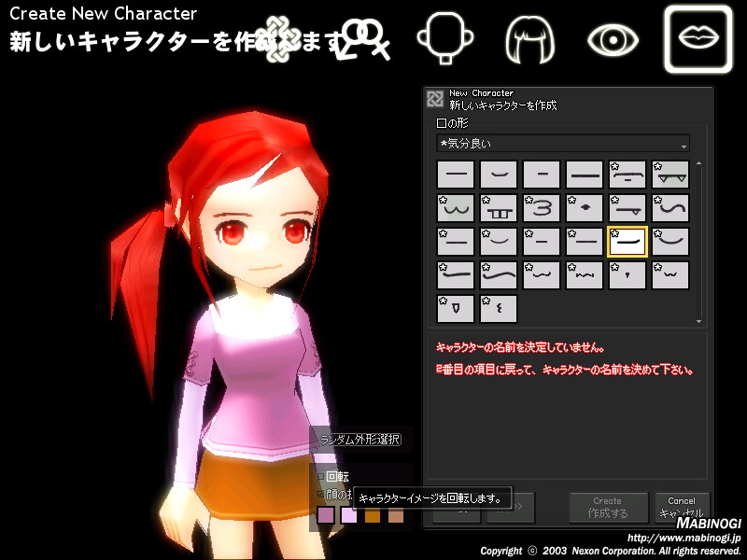Click the mouth list scroll up arrow
747x560 pixels.
698,164
